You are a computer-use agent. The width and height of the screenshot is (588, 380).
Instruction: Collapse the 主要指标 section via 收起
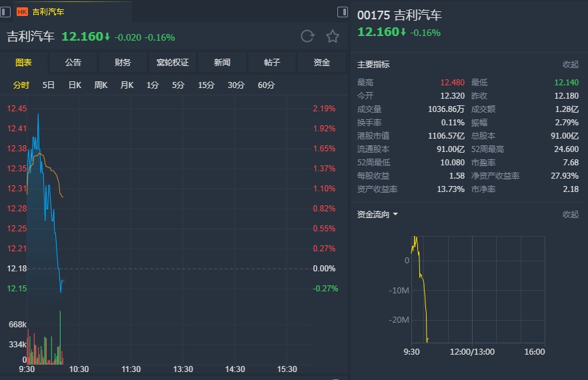pyautogui.click(x=571, y=65)
